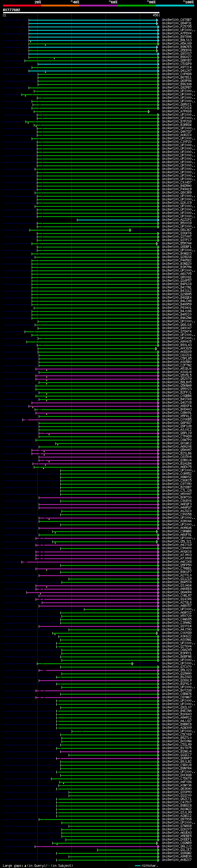Pick hit UniRef100_Q28GS6
Screen dimensions: 197x868
pyautogui.click(x=177, y=257)
